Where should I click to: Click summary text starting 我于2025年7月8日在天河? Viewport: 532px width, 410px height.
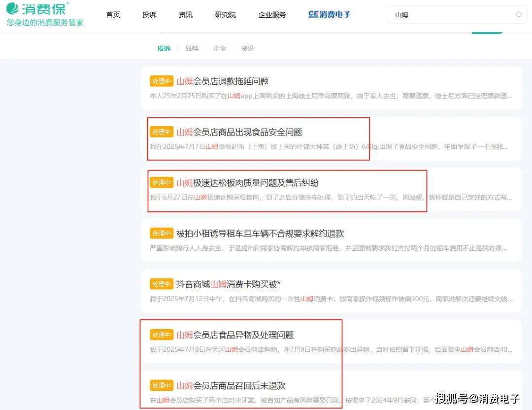pyautogui.click(x=331, y=349)
